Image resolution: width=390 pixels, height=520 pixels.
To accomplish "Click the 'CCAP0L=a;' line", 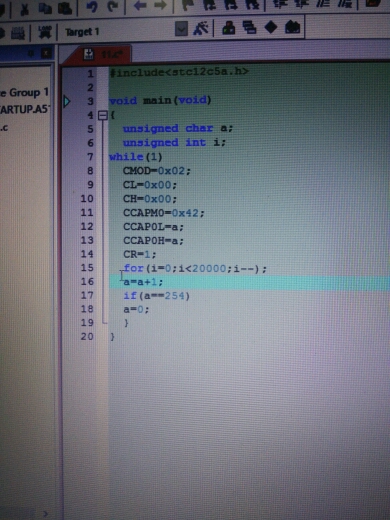I will (x=153, y=227).
